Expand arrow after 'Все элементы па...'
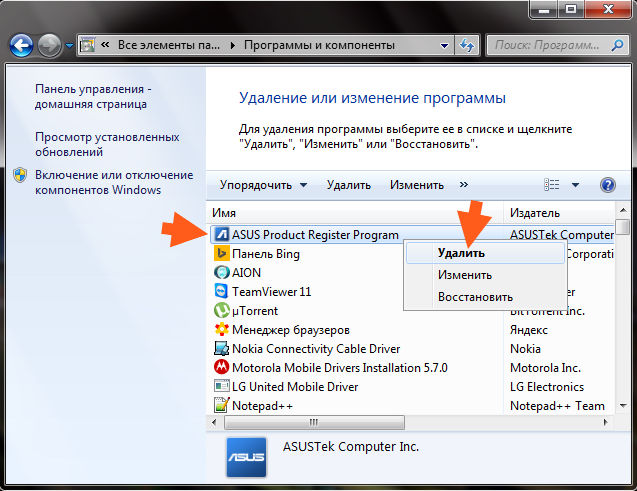 (232, 45)
